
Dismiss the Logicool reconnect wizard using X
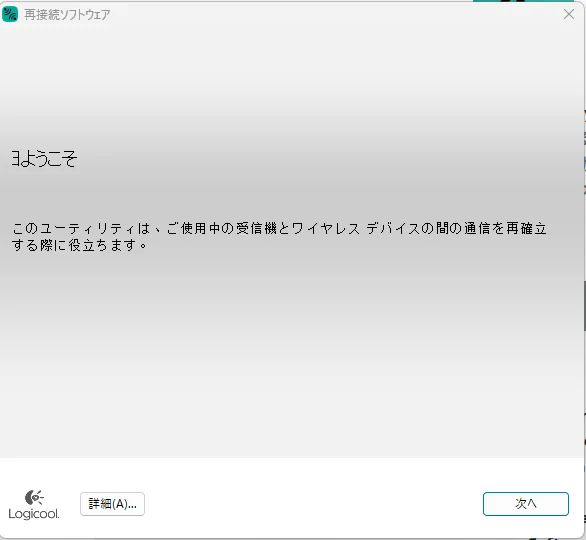point(569,14)
